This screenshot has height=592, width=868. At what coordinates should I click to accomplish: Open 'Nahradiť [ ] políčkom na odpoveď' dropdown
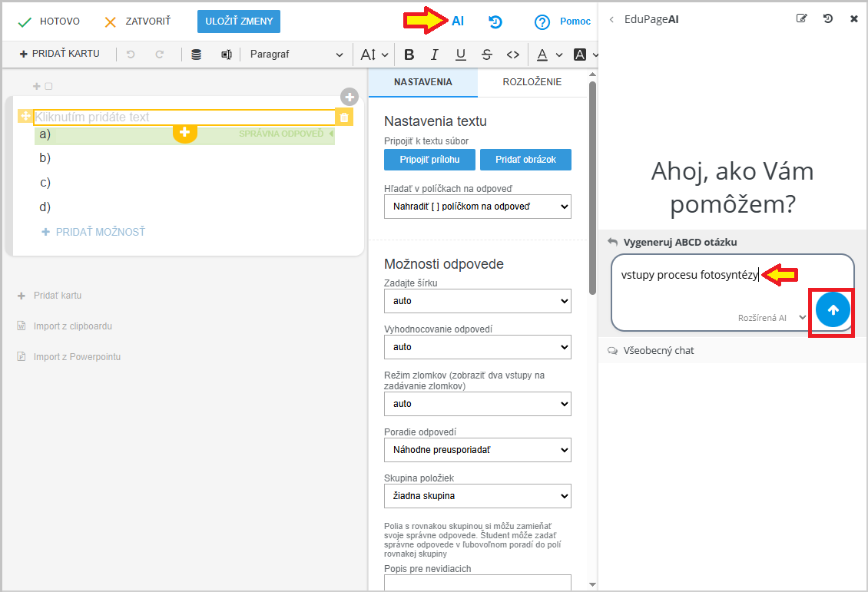click(478, 207)
